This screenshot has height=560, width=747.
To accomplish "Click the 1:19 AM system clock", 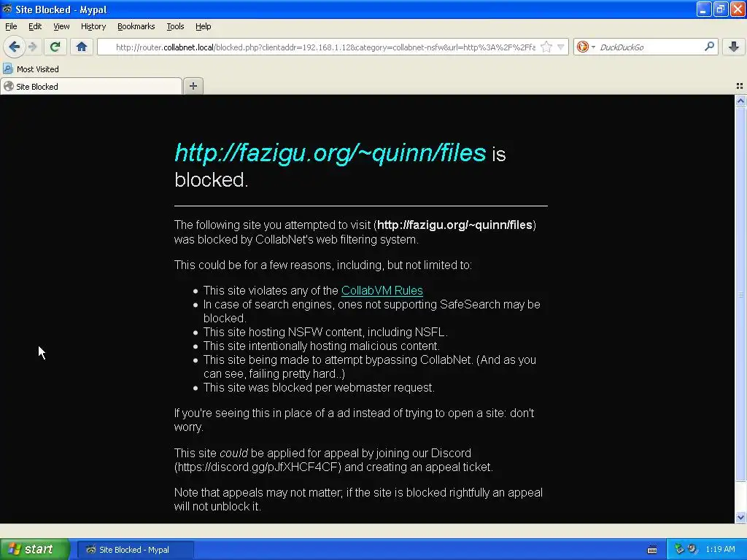I will pos(720,549).
